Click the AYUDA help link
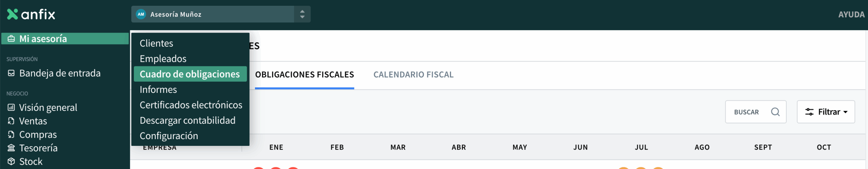868x169 pixels. 851,15
